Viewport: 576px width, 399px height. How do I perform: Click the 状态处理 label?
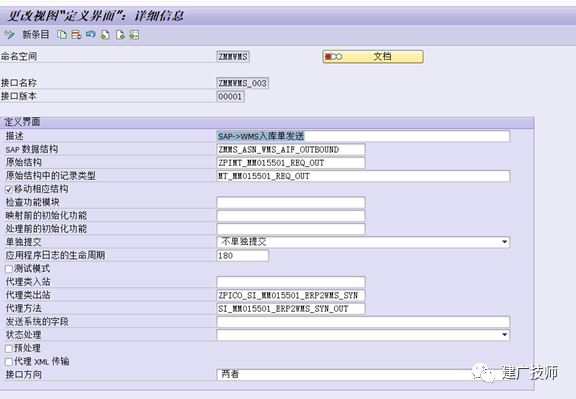point(24,335)
